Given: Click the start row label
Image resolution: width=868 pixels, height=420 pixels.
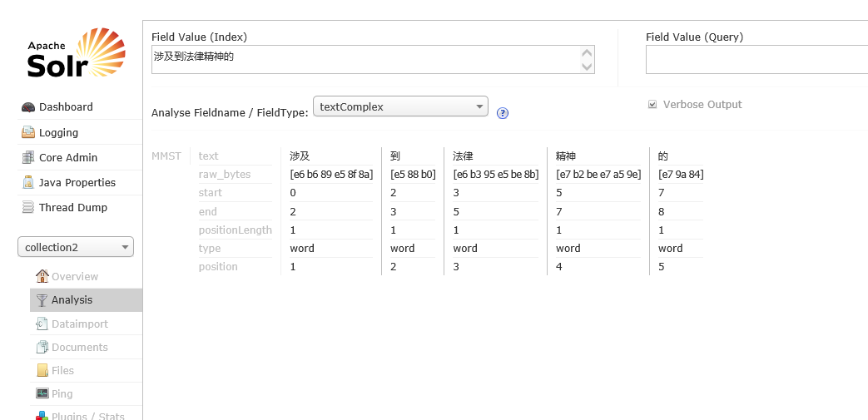Looking at the screenshot, I should [x=211, y=193].
